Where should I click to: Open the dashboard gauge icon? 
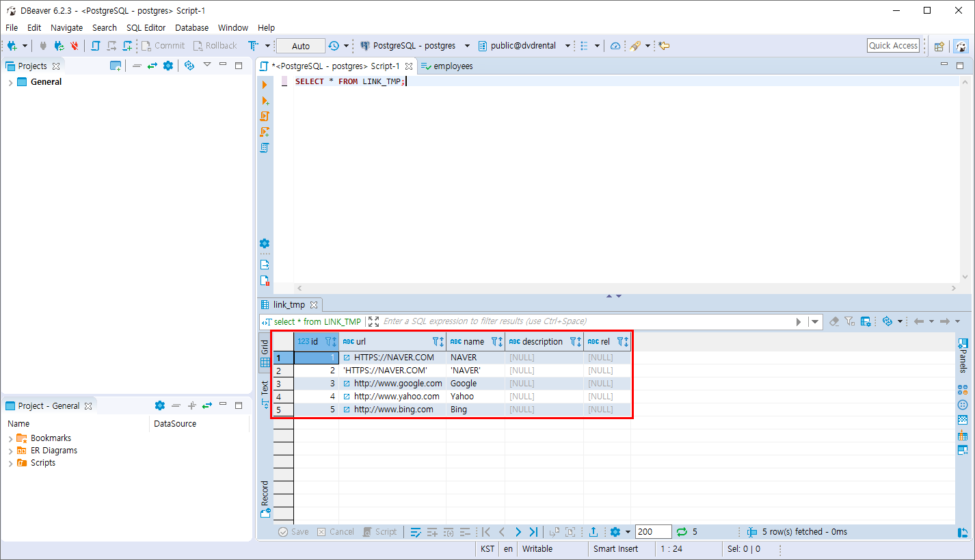tap(615, 46)
